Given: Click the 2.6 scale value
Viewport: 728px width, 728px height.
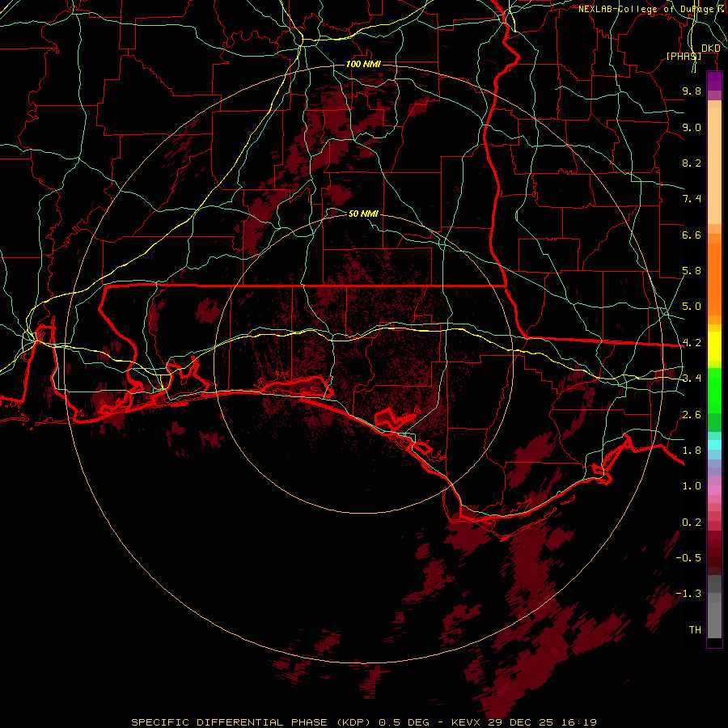Looking at the screenshot, I should 692,415.
